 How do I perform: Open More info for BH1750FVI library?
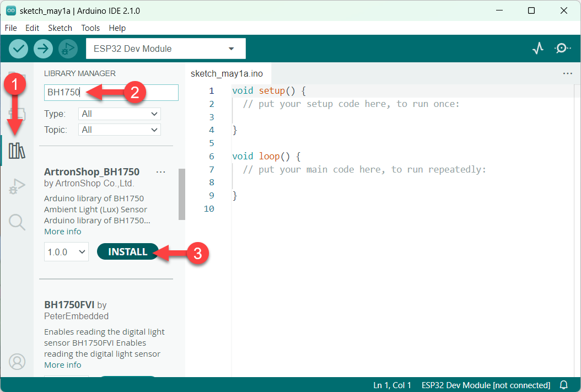tap(63, 365)
